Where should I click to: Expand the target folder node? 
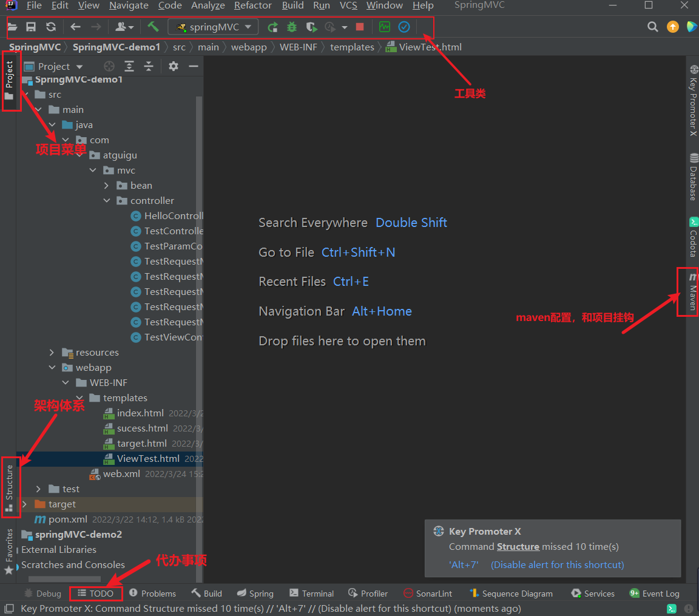[24, 504]
